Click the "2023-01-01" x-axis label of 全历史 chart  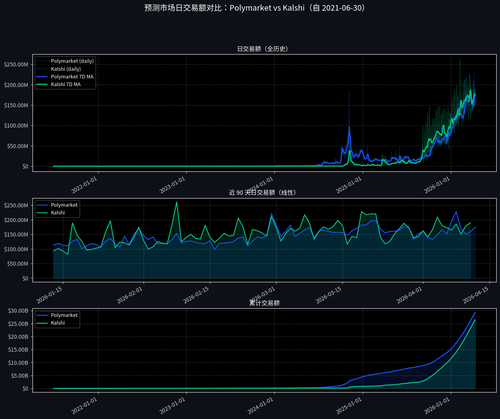click(x=172, y=185)
